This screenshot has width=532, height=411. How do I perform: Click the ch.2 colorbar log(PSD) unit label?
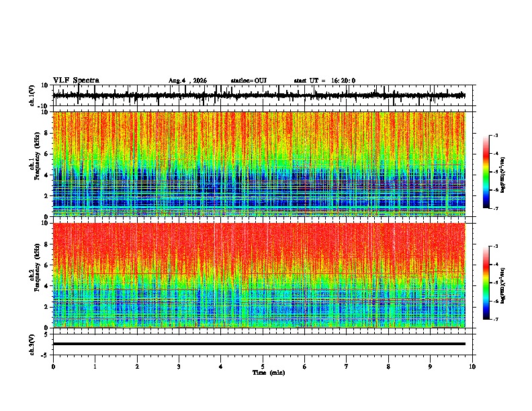point(503,285)
